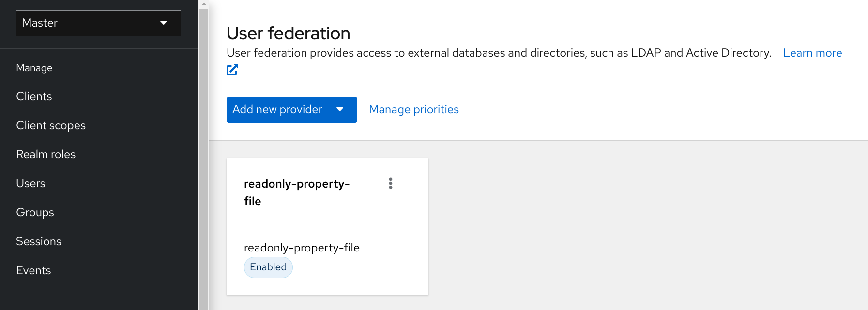Click the Enabled status badge

(x=268, y=267)
